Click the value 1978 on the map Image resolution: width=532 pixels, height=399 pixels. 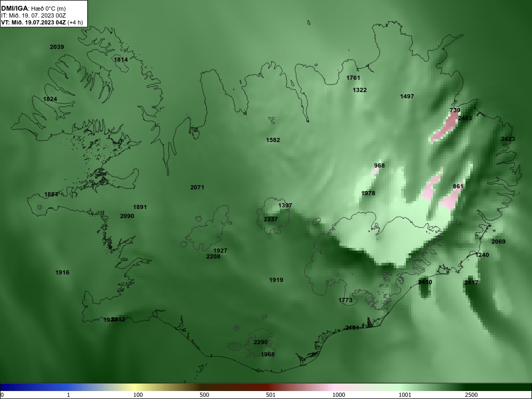[x=368, y=193]
